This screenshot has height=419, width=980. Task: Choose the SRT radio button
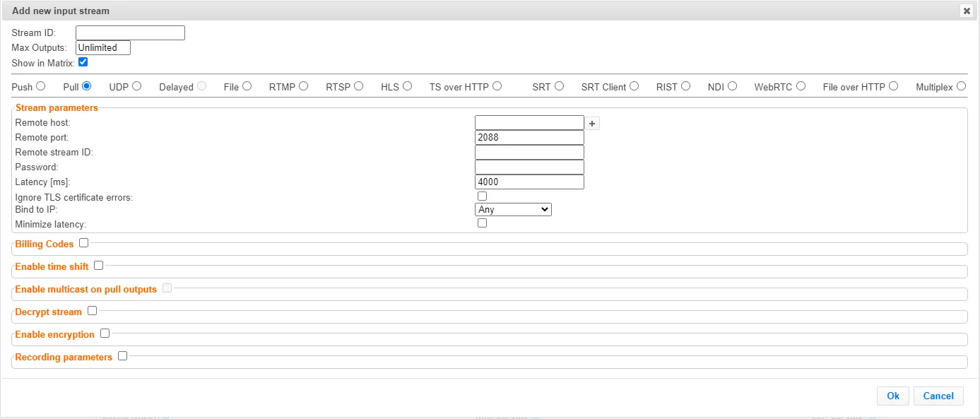point(560,86)
